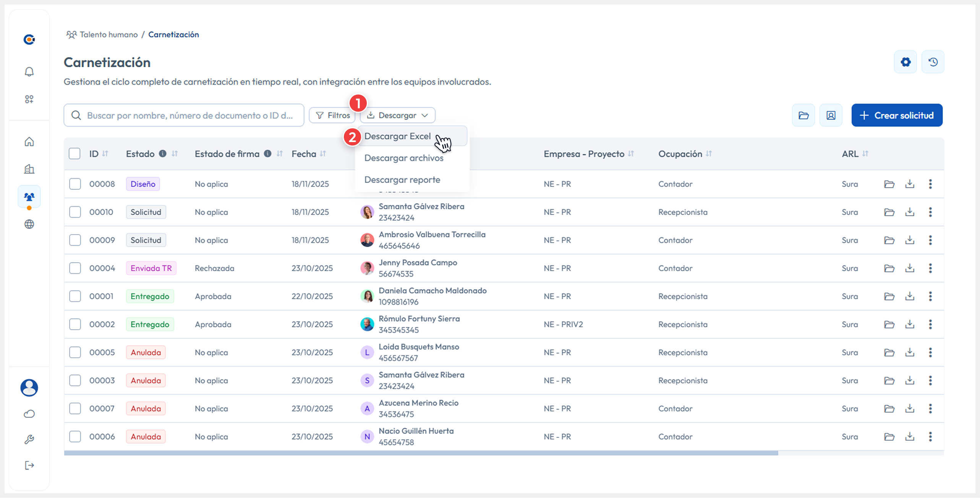Select Descargar Excel menu option
The width and height of the screenshot is (980, 498).
(397, 136)
